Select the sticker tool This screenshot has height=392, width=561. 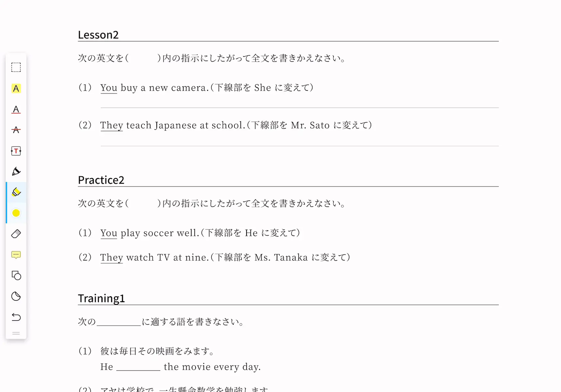coord(16,296)
